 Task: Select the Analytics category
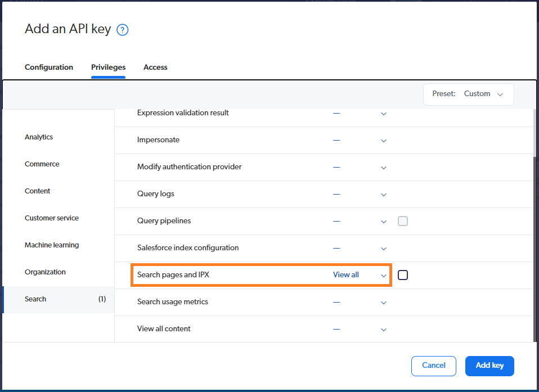(x=39, y=137)
